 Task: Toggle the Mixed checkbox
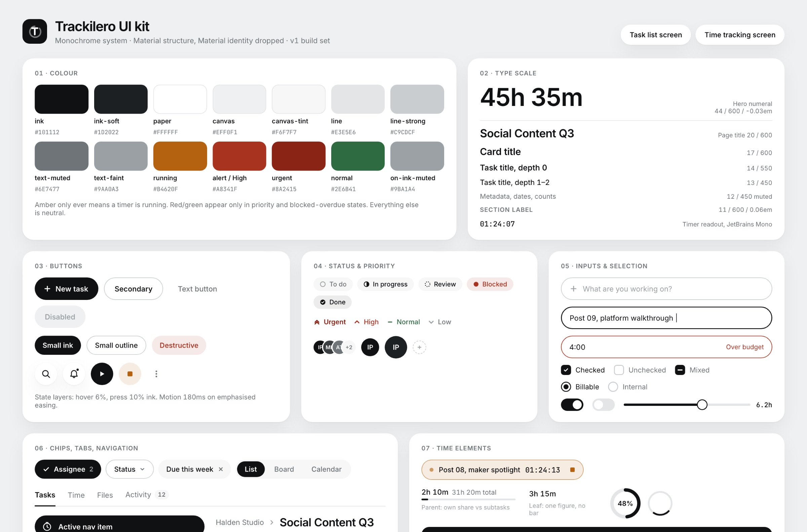click(680, 370)
